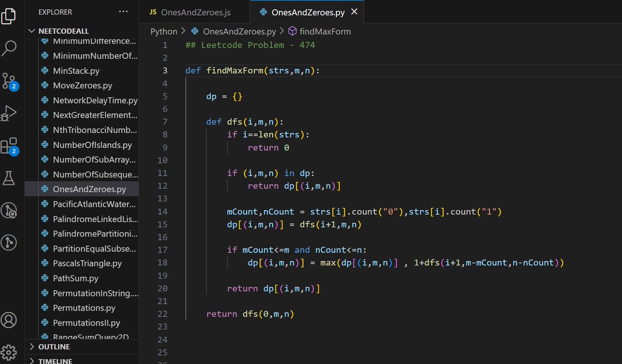Click 'return dfs(0,m,n)' line
Screen dimensions: 622x364
[x=250, y=314]
